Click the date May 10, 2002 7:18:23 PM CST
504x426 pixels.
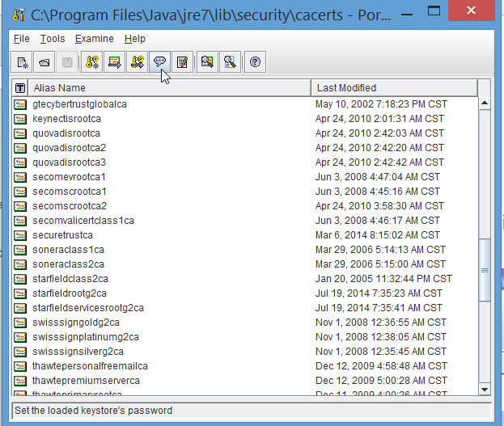coord(381,104)
